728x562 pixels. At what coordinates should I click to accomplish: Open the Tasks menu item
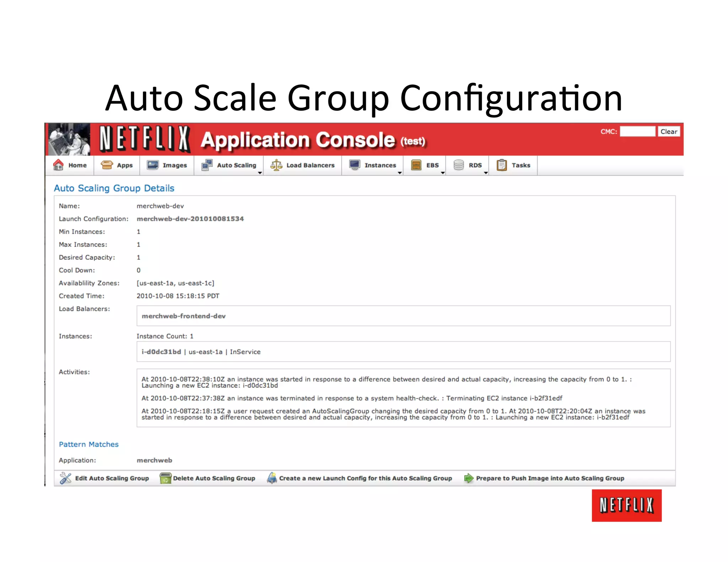tap(513, 165)
